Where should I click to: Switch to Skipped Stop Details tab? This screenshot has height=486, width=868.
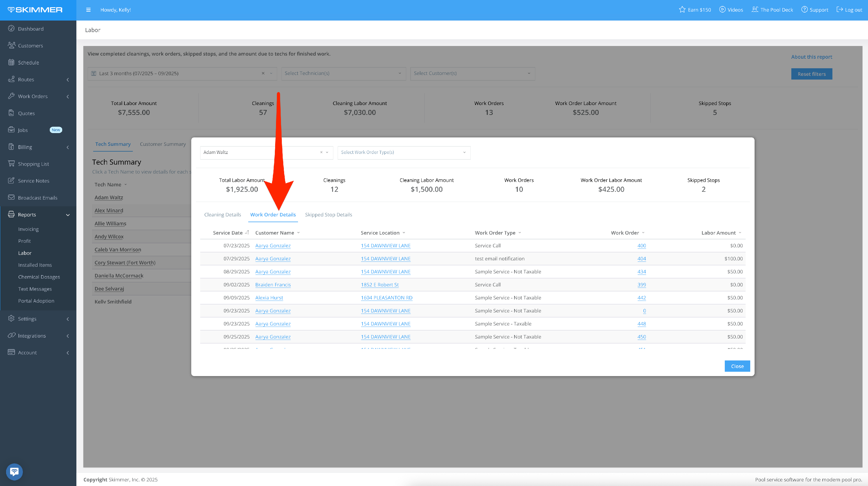point(328,215)
